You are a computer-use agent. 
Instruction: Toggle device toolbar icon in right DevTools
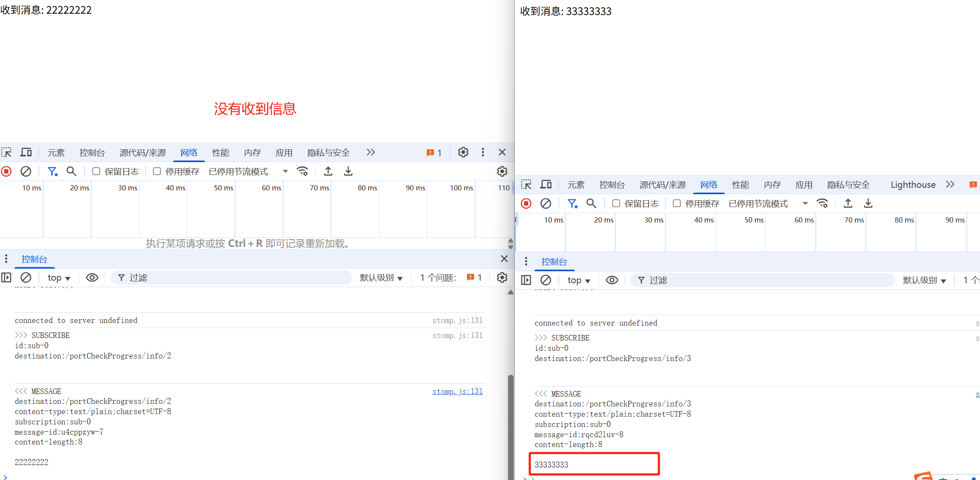point(546,184)
